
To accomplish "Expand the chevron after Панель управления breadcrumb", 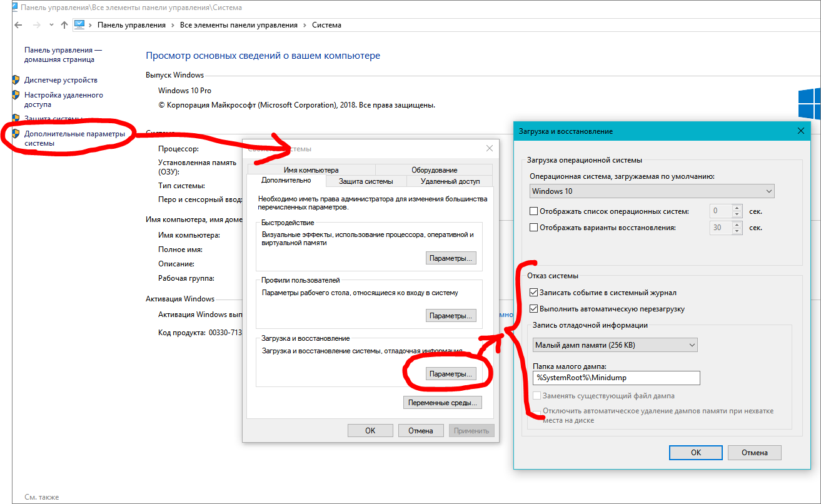I will click(x=173, y=25).
